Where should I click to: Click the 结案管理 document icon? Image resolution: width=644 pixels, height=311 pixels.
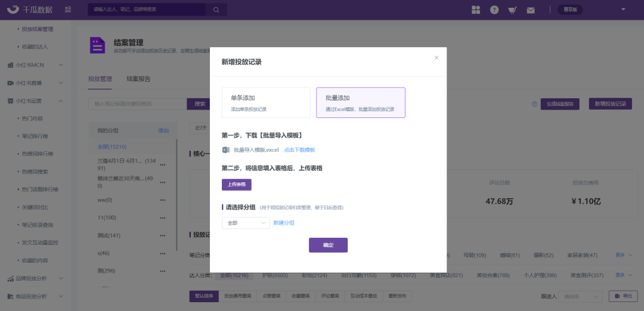click(97, 45)
